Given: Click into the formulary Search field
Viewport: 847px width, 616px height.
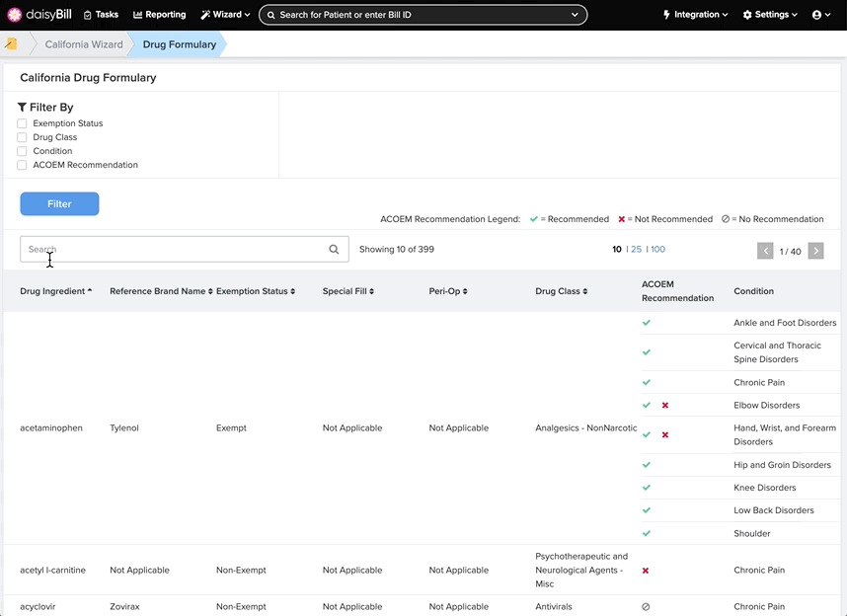Looking at the screenshot, I should pos(173,249).
